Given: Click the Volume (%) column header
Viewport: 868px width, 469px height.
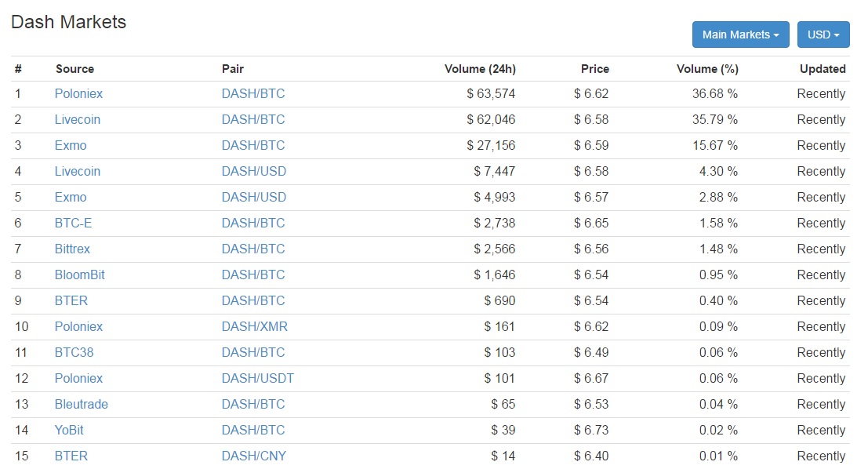Looking at the screenshot, I should point(707,69).
